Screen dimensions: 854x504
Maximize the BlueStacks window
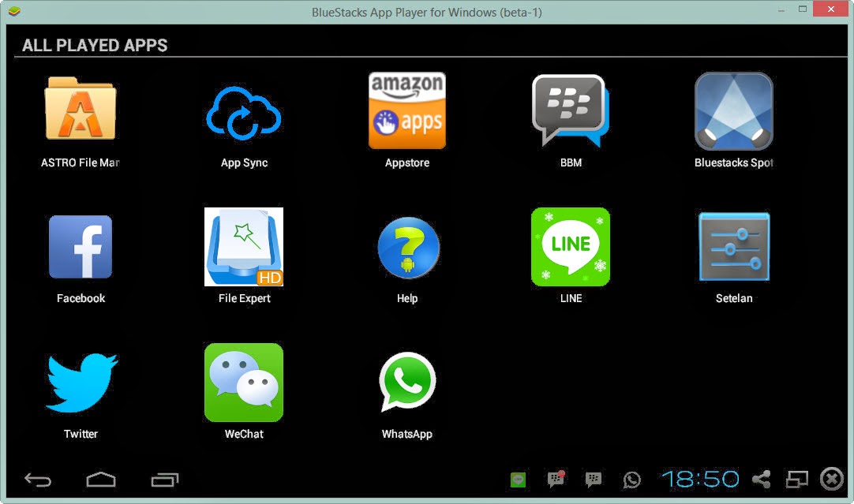click(802, 9)
